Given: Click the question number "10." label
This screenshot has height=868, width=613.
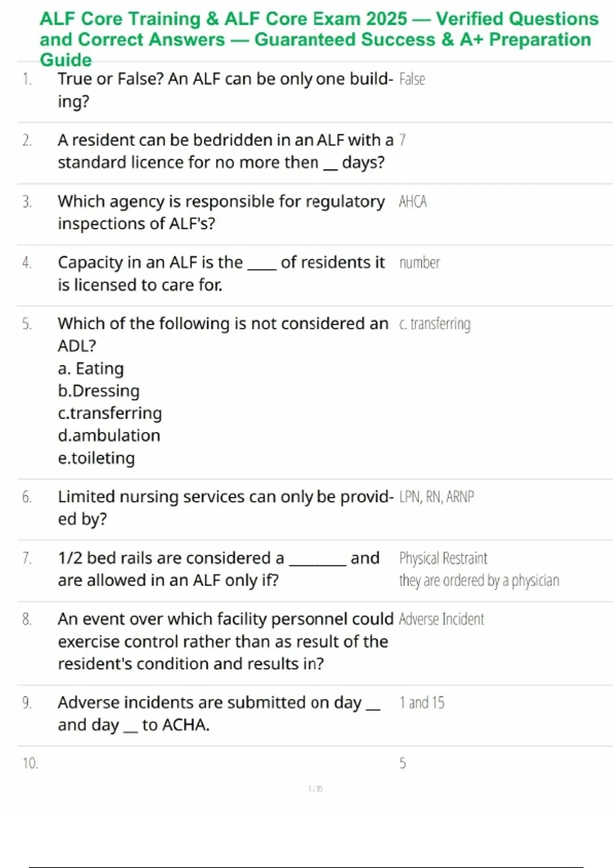Looking at the screenshot, I should click(x=30, y=763).
